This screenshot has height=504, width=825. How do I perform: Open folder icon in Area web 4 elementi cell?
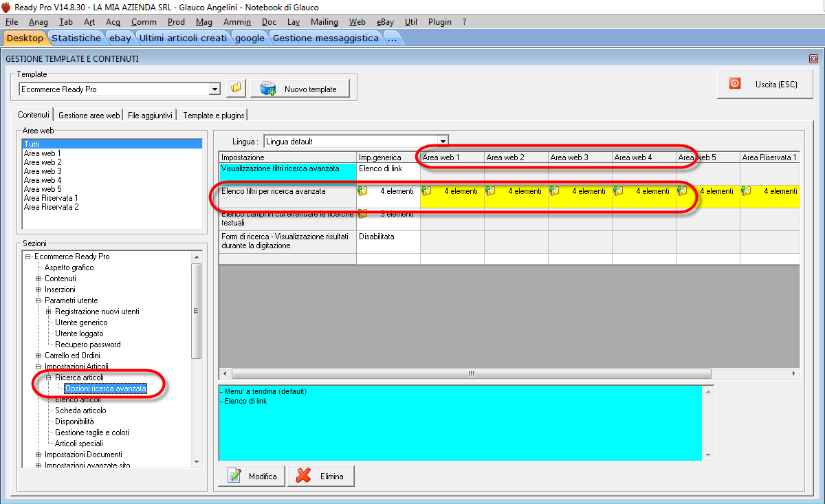(x=618, y=191)
